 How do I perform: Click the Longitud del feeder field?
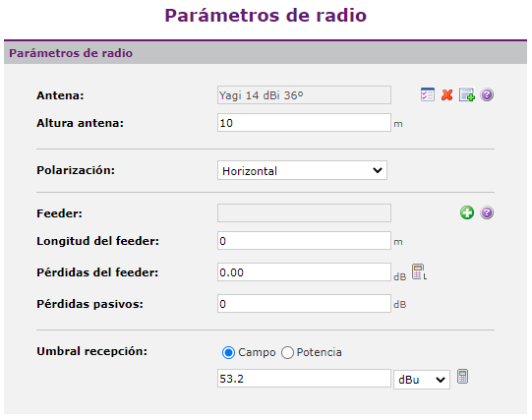click(x=304, y=241)
